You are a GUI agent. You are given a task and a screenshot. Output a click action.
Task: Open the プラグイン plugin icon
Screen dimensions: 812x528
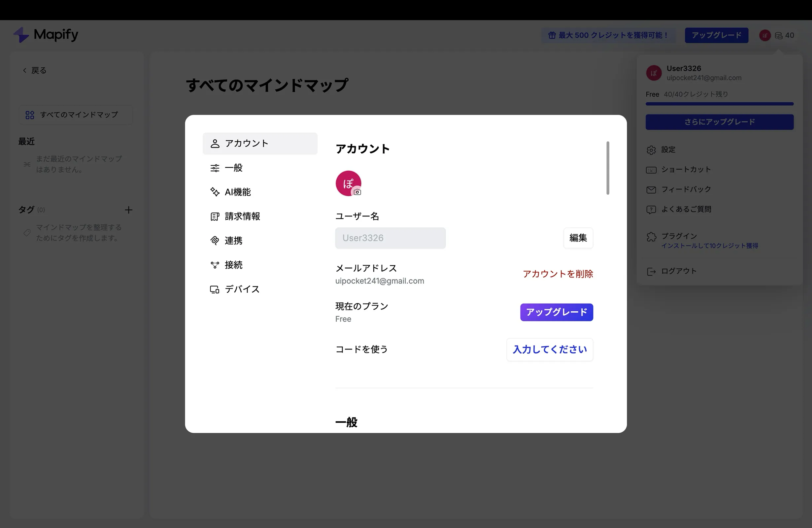(651, 237)
